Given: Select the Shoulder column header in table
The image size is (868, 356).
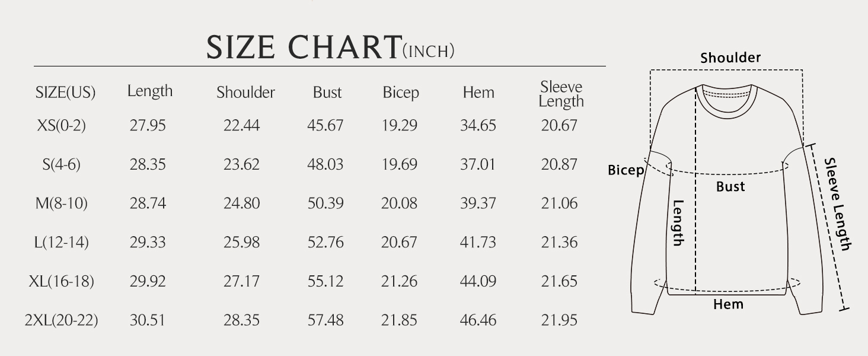Looking at the screenshot, I should tap(245, 93).
